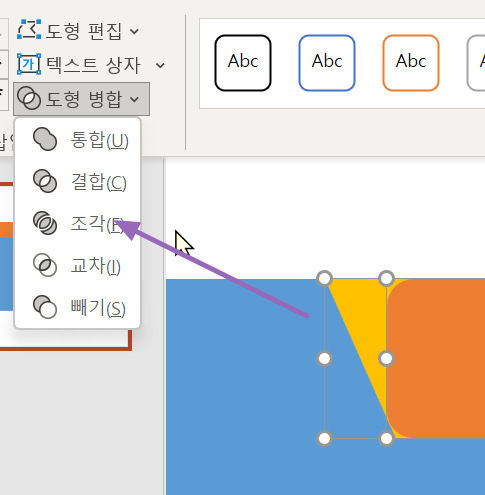Click the bottom-right selection handle

(x=386, y=439)
